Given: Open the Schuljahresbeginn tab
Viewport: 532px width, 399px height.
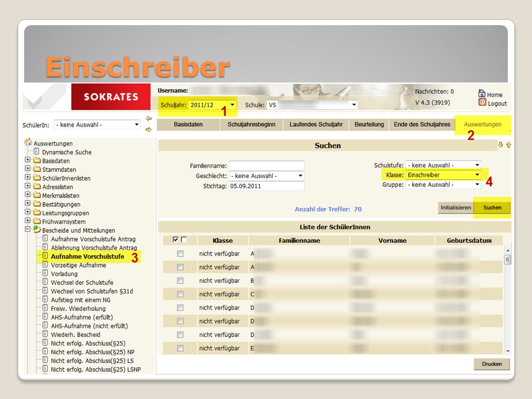Looking at the screenshot, I should [x=251, y=124].
